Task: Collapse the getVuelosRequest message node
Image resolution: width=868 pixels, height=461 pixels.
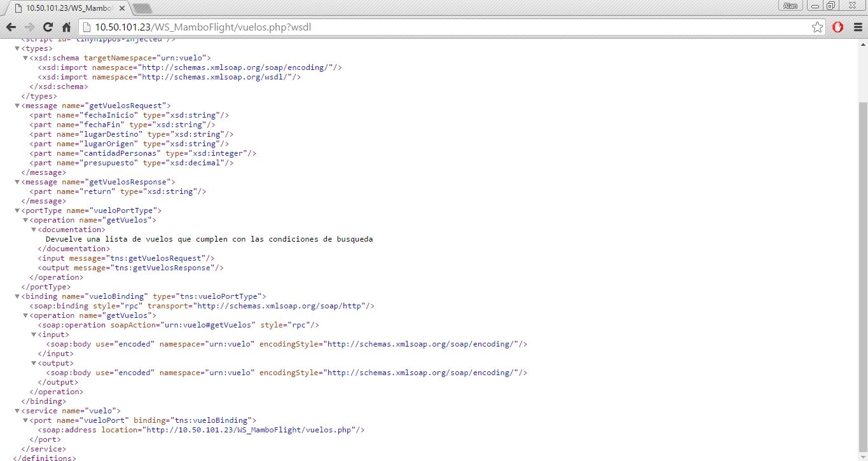Action: pyautogui.click(x=17, y=106)
